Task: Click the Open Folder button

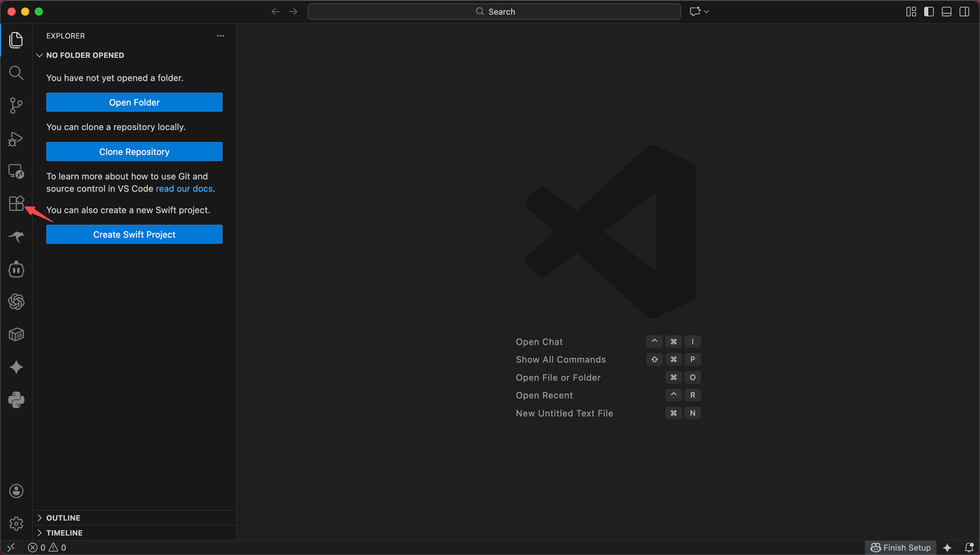Action: [x=134, y=102]
